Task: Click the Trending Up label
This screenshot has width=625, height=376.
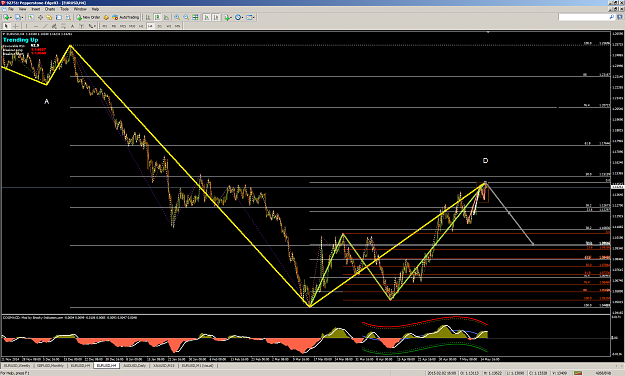Action: (21, 40)
